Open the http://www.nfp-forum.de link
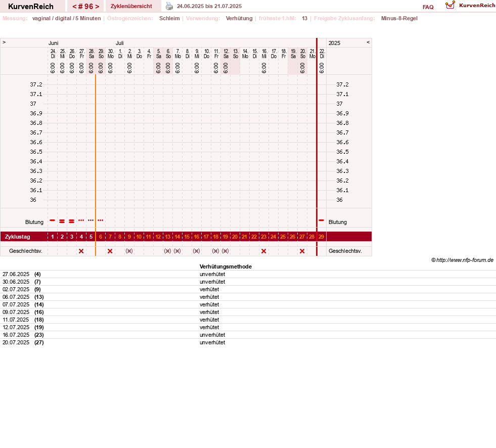The image size is (496, 448). click(x=465, y=260)
